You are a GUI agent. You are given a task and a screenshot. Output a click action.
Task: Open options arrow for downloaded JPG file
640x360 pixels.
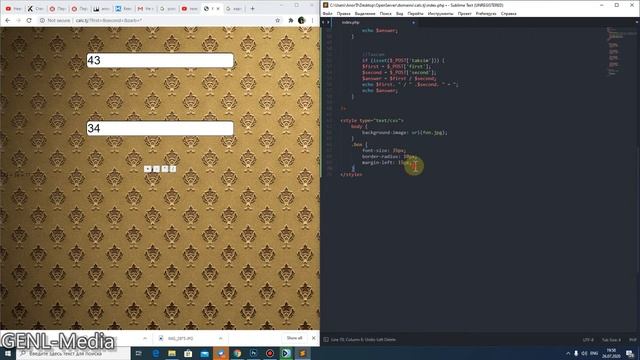[x=220, y=338]
